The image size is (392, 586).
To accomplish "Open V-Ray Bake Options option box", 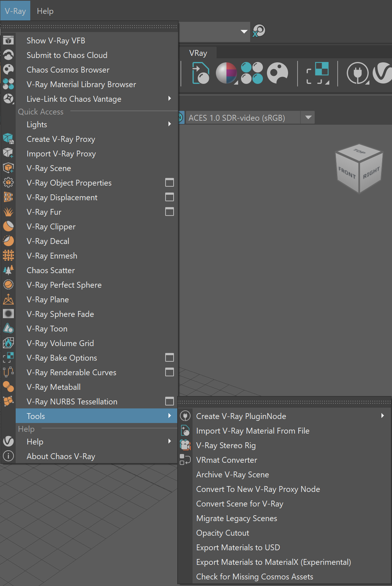I will 170,357.
